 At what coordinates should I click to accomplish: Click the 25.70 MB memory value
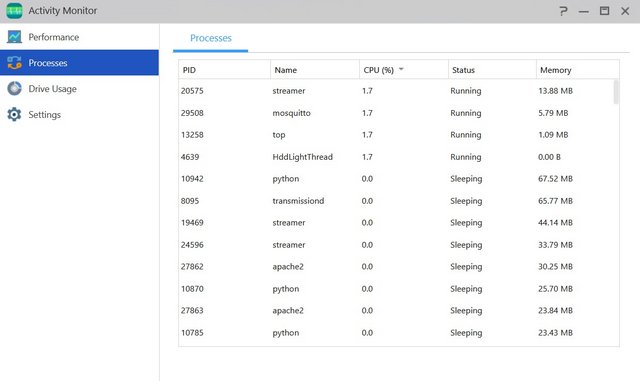pyautogui.click(x=555, y=288)
